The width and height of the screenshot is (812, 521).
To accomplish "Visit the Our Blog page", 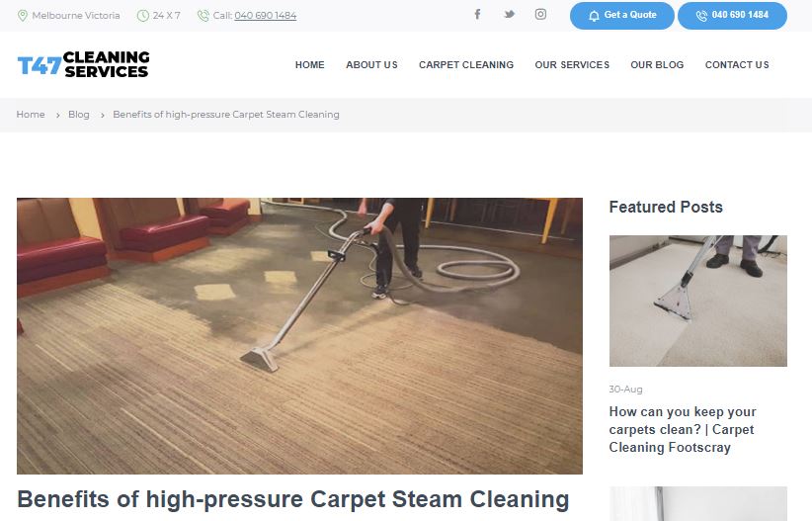I will click(x=657, y=65).
